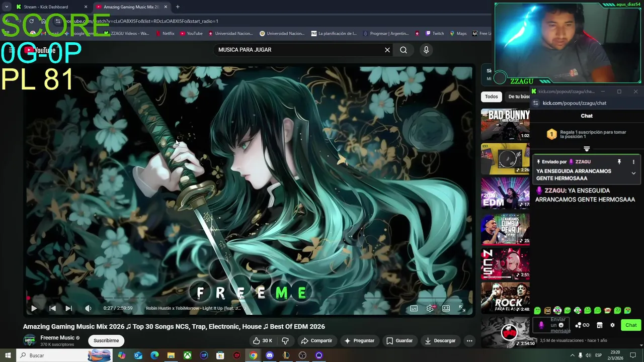Subscribe with the Suscribirme button
Viewport: 644px width, 362px height.
[106, 340]
